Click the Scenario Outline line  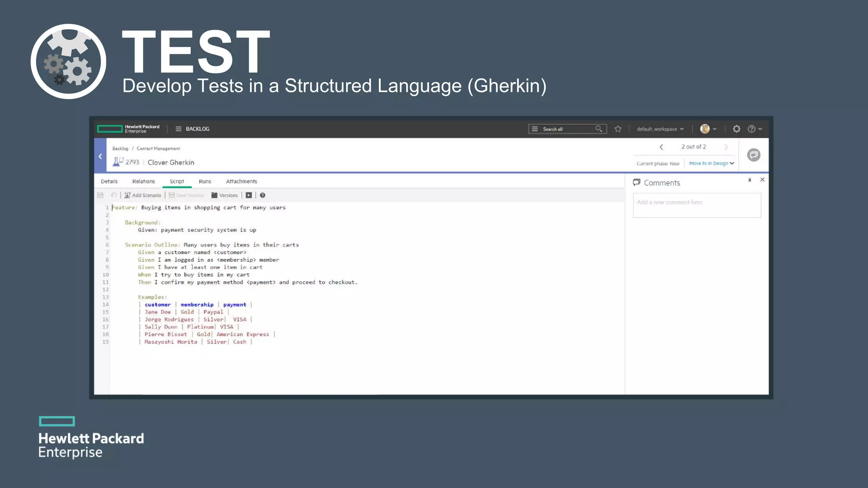[x=212, y=245]
